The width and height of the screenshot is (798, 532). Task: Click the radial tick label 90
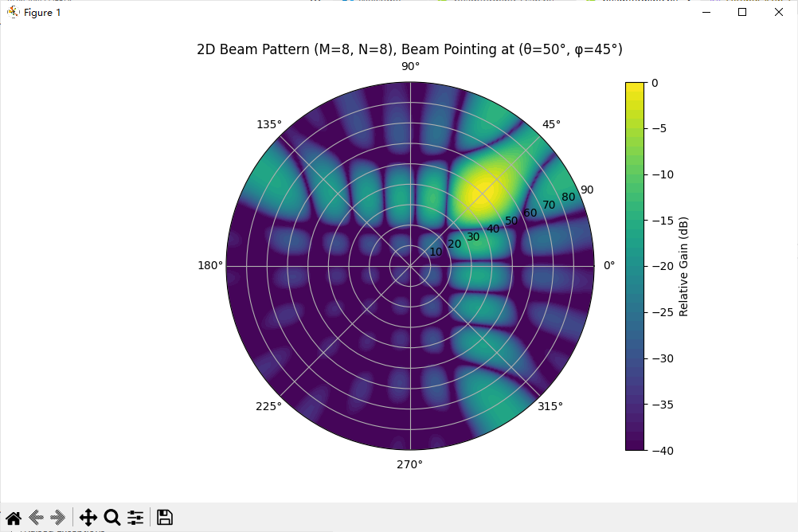(587, 190)
